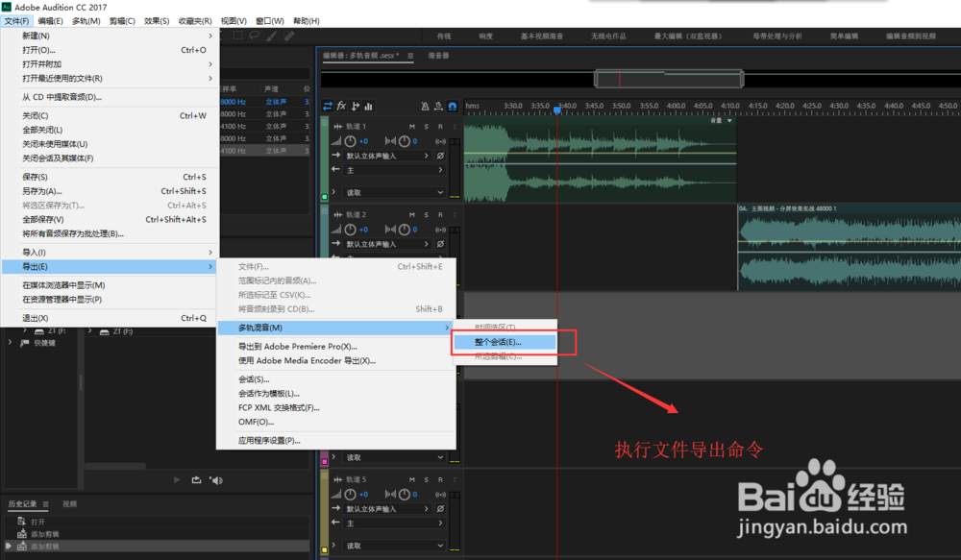This screenshot has width=961, height=560.
Task: Expand track 1 automation lanes chevron
Action: pyautogui.click(x=334, y=192)
